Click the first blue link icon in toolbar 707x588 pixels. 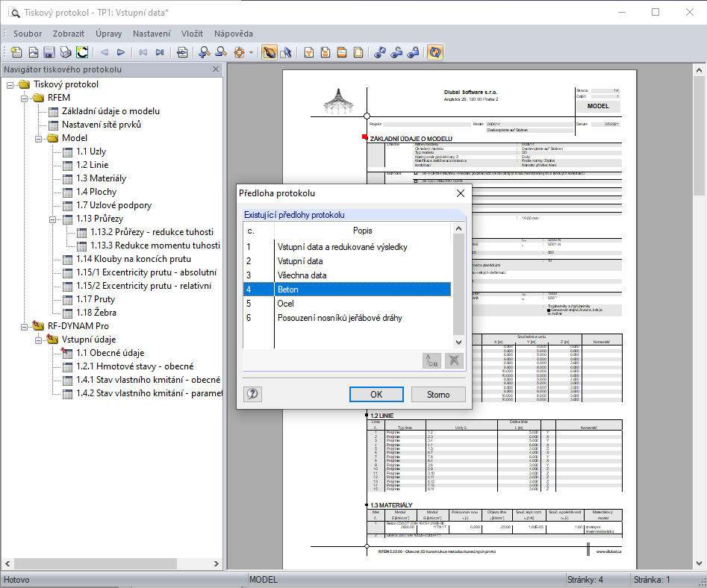point(380,52)
